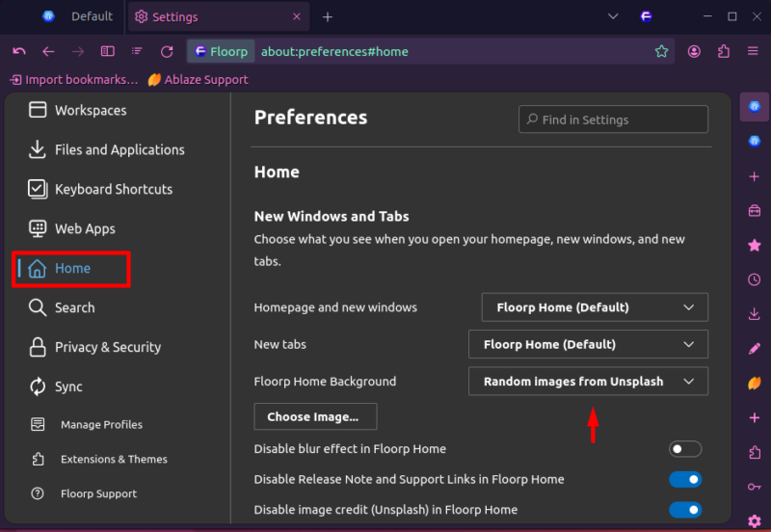Click the about:preferences#home address field
Screen dimensions: 771x532
[334, 52]
